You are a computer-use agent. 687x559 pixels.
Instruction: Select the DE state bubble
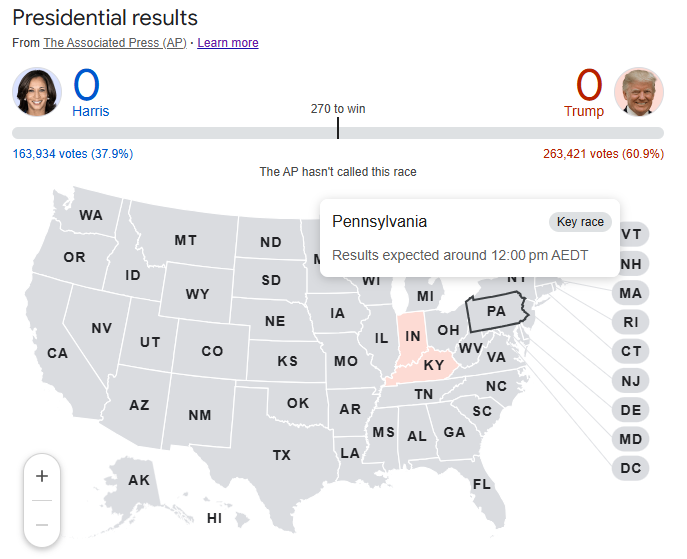tap(630, 410)
